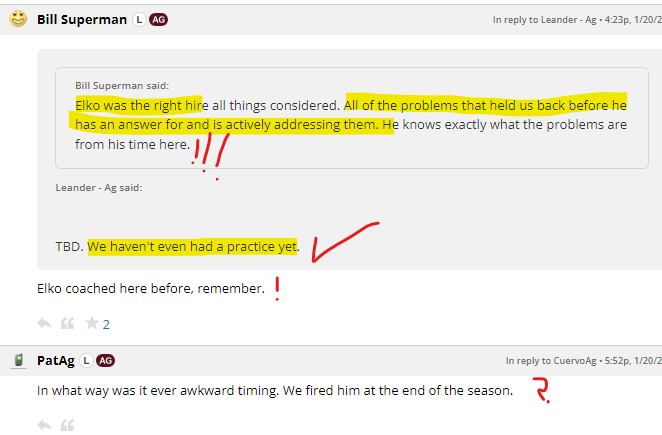Click Bill Superman's smiley avatar icon
Screen dimensions: 662x435
(18, 19)
